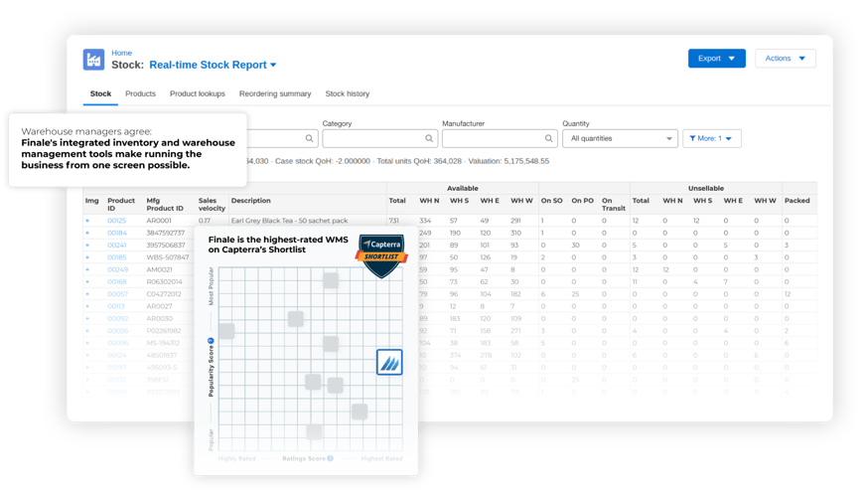Click the Mfg Product ID column header
Screen dimensions: 868x496
pos(165,204)
